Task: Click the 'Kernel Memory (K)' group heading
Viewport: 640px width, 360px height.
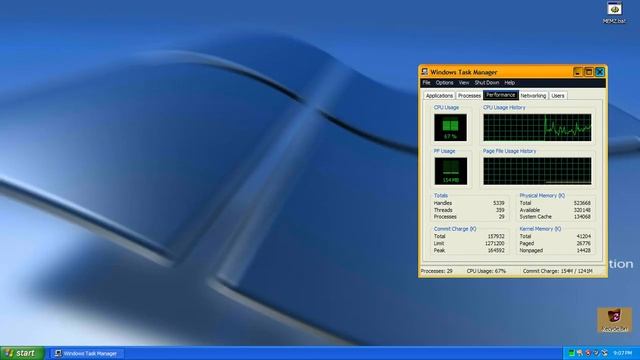Action: (x=540, y=229)
